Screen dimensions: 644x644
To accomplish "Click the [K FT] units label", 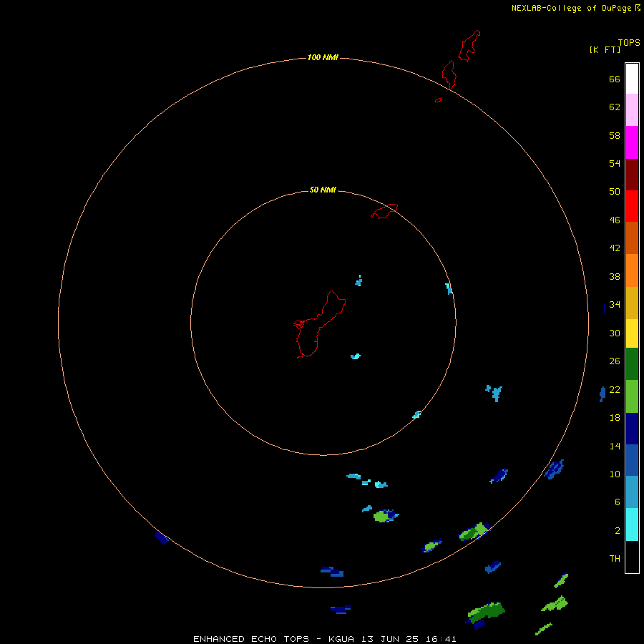I will click(605, 49).
